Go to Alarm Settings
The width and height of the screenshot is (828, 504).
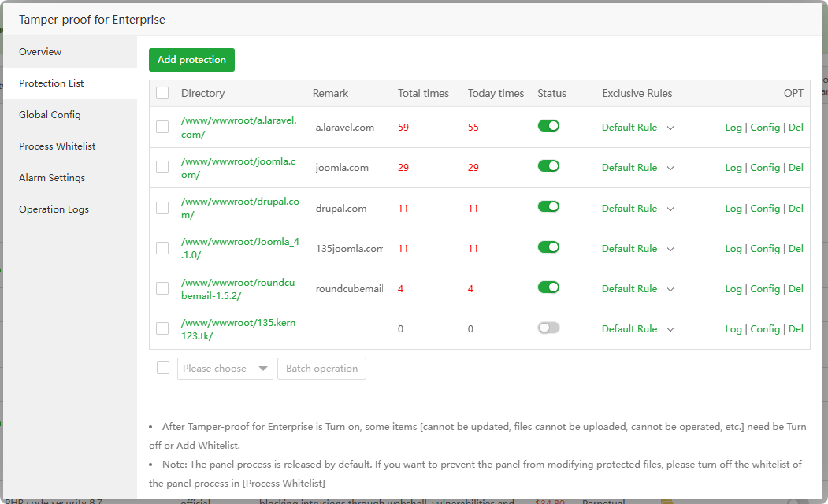[52, 178]
